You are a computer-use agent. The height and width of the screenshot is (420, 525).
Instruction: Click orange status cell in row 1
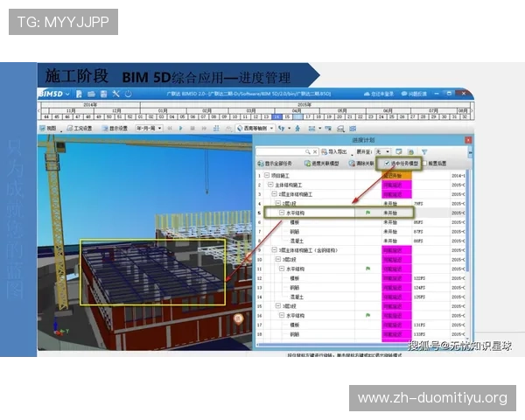coord(396,175)
